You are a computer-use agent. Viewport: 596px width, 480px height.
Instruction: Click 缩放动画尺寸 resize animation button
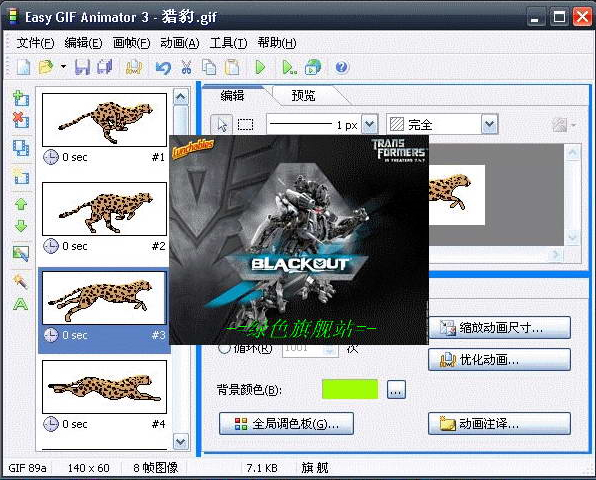[x=499, y=327]
